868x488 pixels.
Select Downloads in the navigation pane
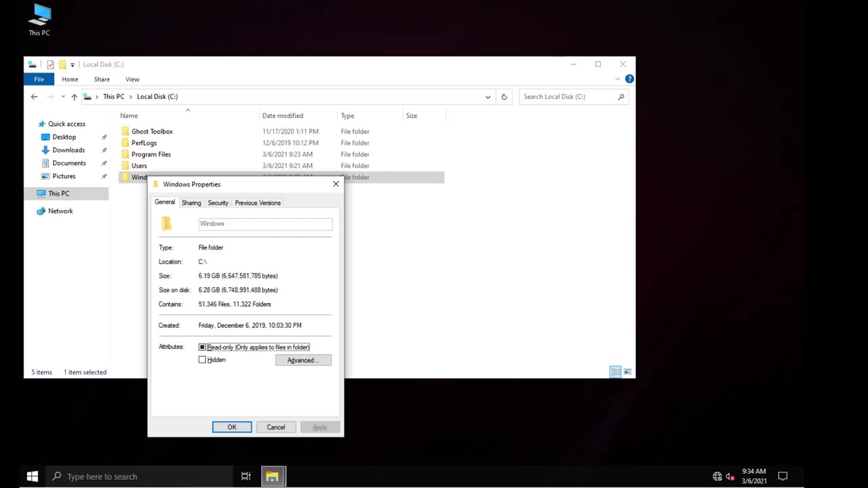pyautogui.click(x=68, y=150)
